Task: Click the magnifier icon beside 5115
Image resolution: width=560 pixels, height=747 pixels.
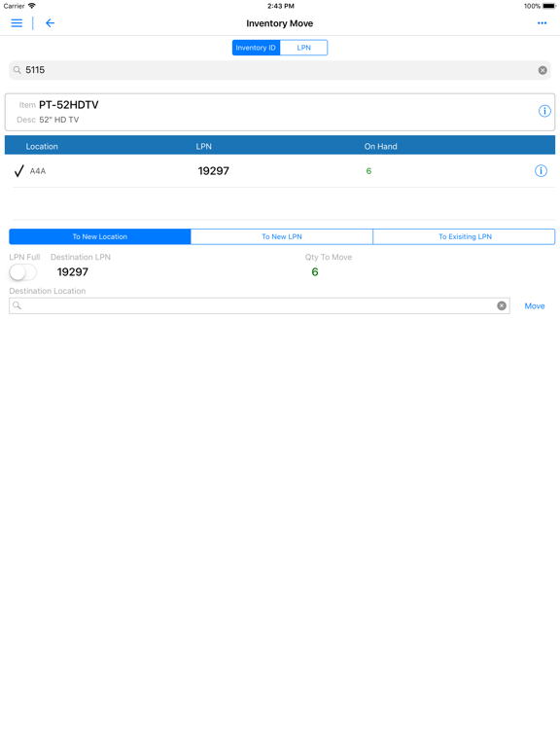Action: click(x=17, y=70)
